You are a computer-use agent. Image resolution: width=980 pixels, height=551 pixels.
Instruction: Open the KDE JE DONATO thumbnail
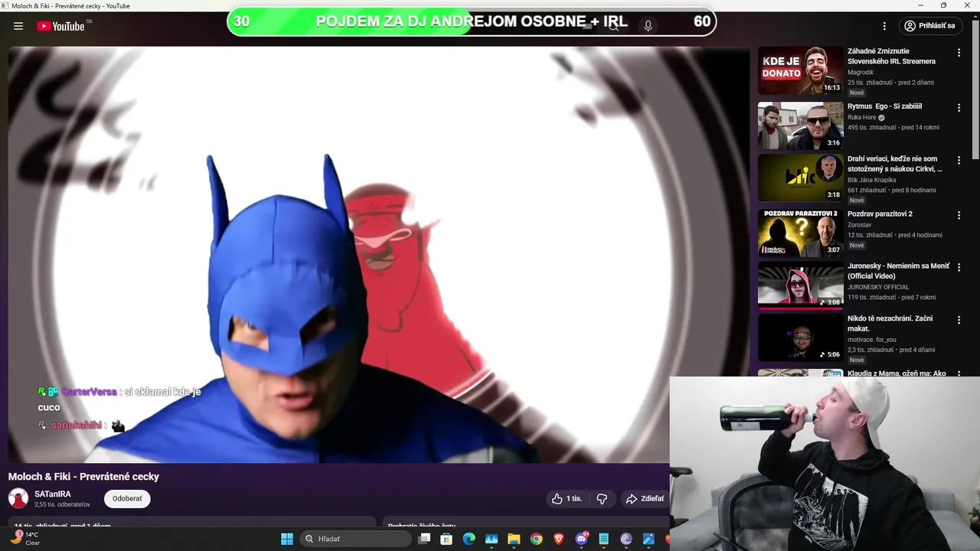coord(801,70)
